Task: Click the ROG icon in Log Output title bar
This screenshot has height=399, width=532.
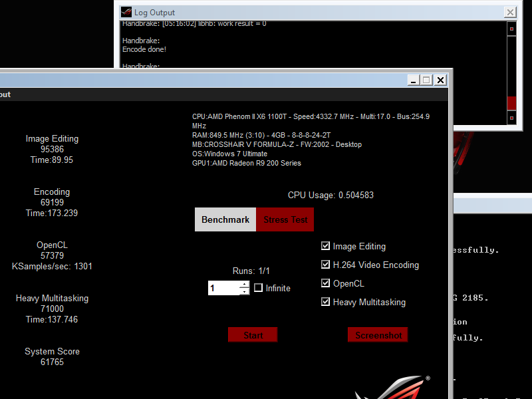Action: pyautogui.click(x=126, y=12)
